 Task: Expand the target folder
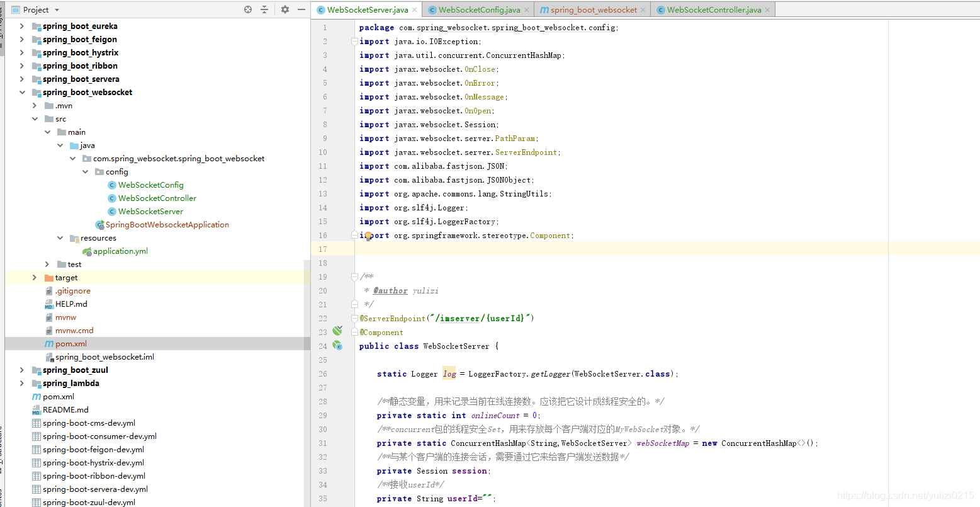[x=35, y=277]
